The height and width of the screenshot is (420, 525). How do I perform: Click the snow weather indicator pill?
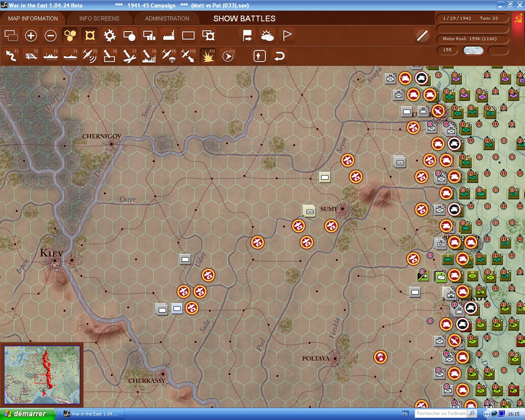coord(473,50)
